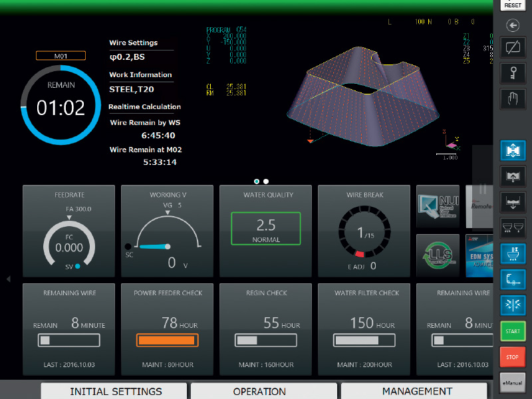Click the REGIN CHECK progress bar

(265, 340)
